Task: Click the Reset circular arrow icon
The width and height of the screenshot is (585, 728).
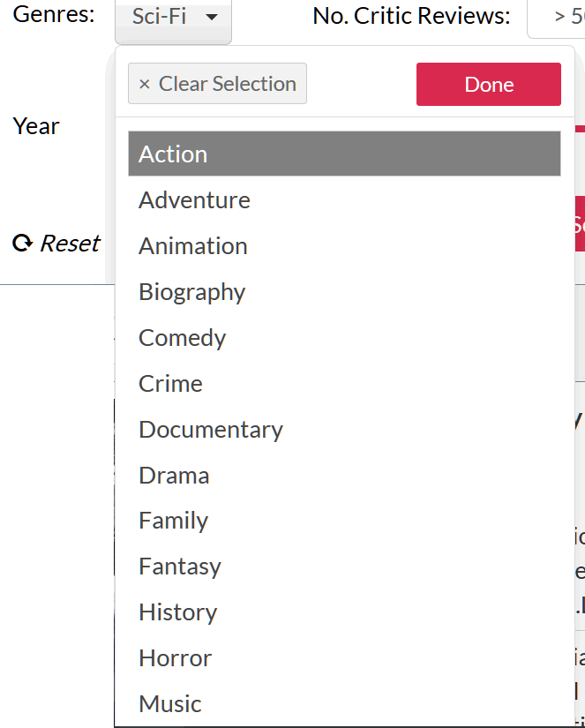Action: coord(22,243)
